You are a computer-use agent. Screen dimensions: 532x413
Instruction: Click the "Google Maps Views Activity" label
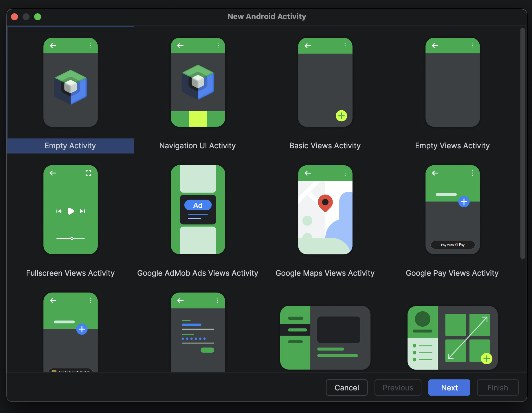325,273
